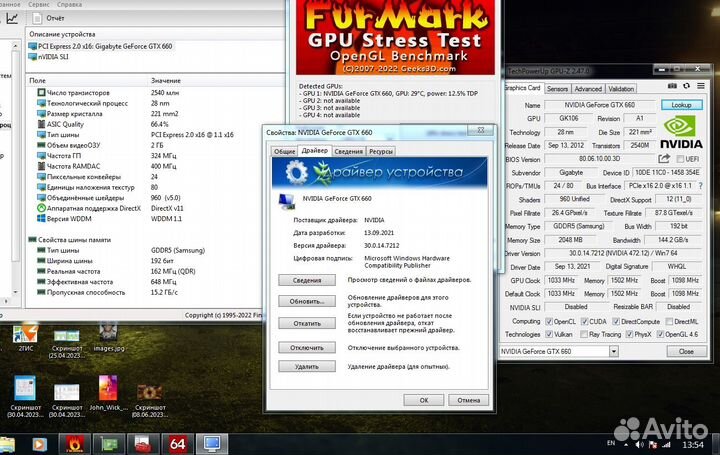Click the NVIDIA logo in GPU-Z
Screen dimensions: 720x455
[681, 131]
